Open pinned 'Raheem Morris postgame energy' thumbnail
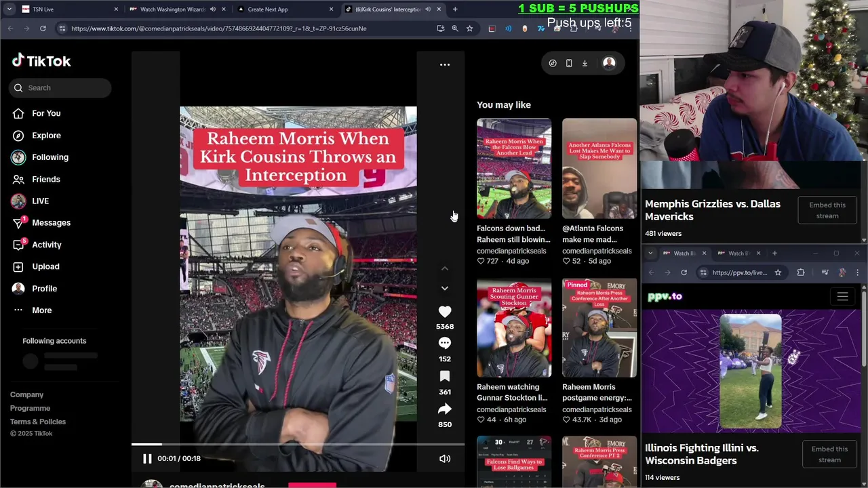This screenshot has width=868, height=488. point(599,327)
